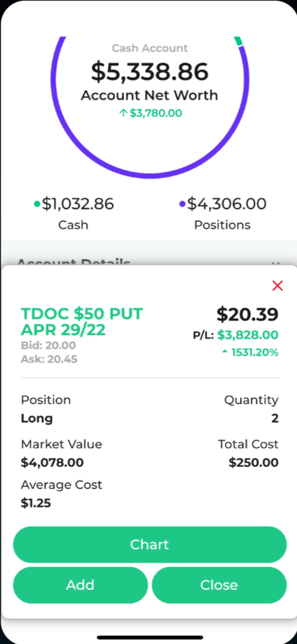Screen dimensions: 297x644
Task: Close the position popup with red X
Action: point(278,286)
